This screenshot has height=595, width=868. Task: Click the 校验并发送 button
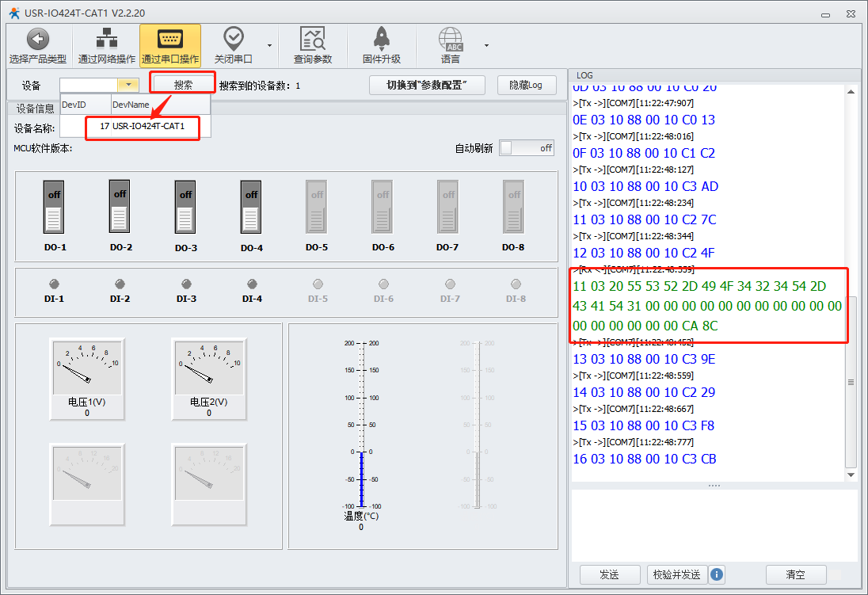[676, 574]
